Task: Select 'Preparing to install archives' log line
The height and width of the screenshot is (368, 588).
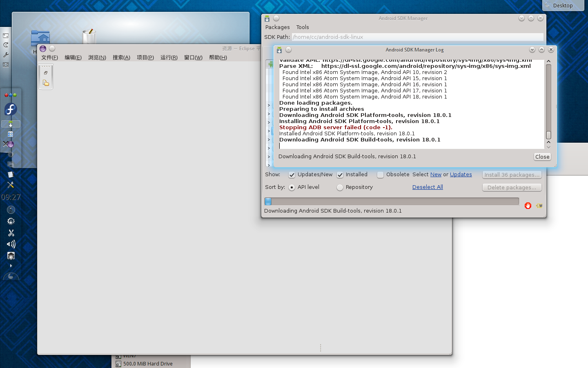Action: [x=321, y=109]
